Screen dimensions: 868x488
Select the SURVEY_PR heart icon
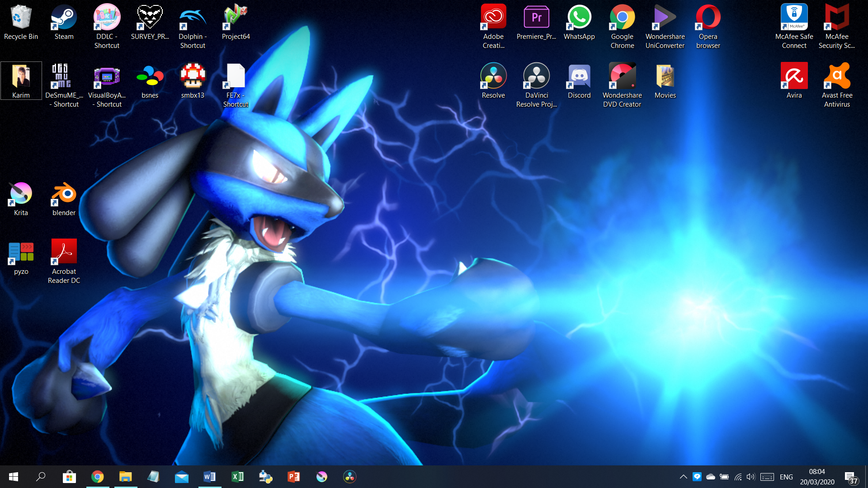click(x=150, y=23)
